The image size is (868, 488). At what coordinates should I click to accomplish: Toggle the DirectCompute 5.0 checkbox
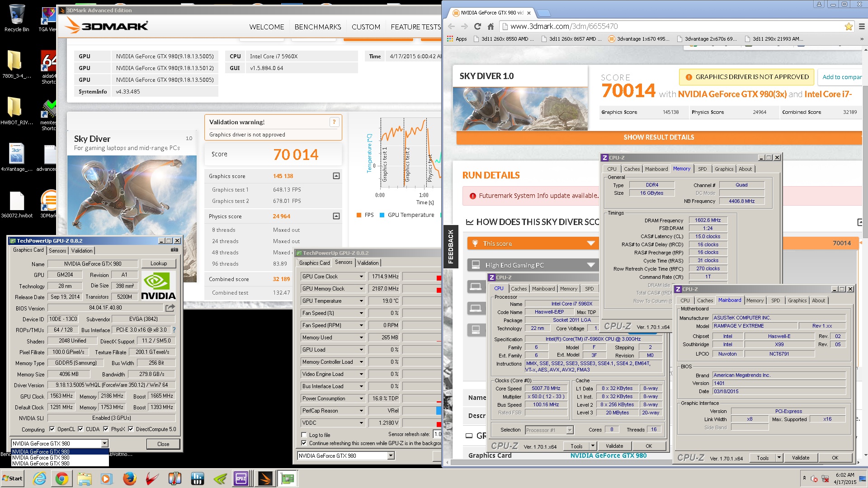131,429
